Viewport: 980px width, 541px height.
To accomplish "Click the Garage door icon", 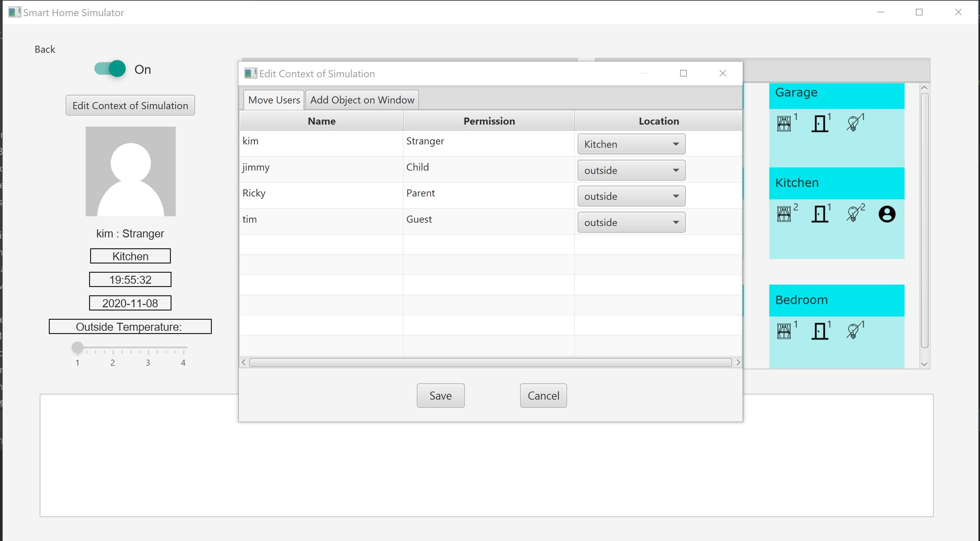I will tap(820, 124).
